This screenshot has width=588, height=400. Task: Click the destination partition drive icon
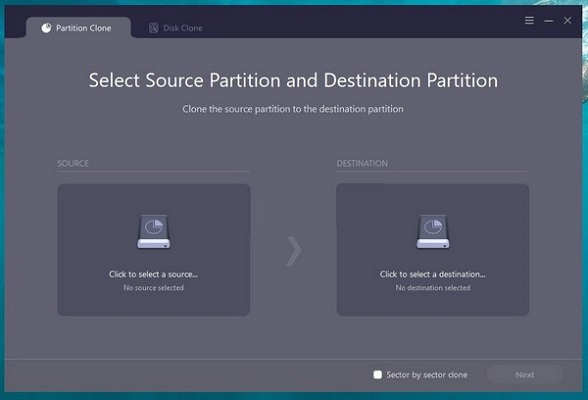click(x=433, y=232)
